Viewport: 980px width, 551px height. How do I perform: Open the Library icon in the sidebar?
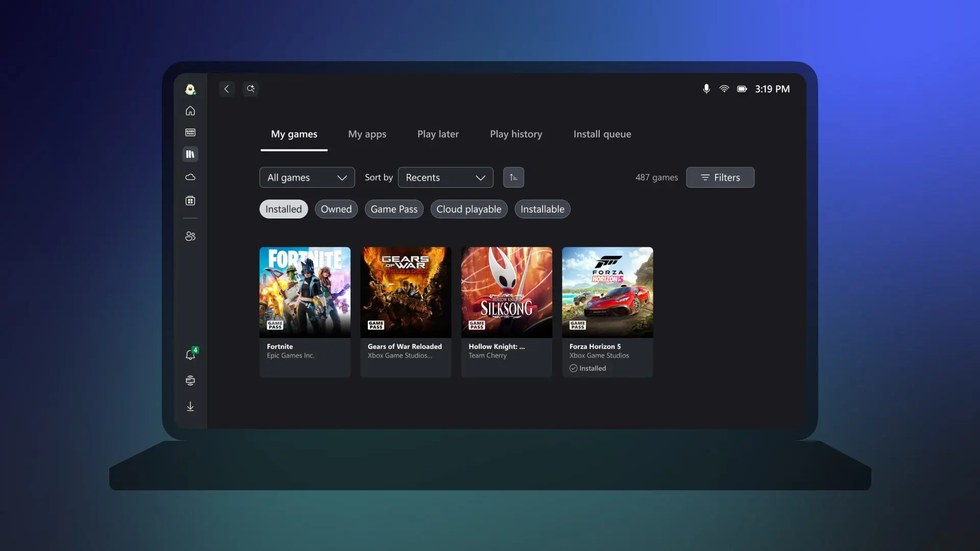[x=190, y=154]
